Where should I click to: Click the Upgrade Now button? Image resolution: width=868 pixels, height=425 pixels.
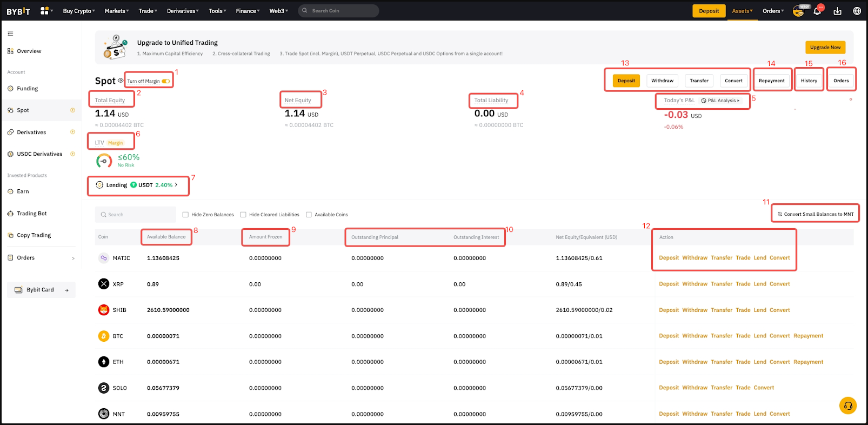point(825,48)
